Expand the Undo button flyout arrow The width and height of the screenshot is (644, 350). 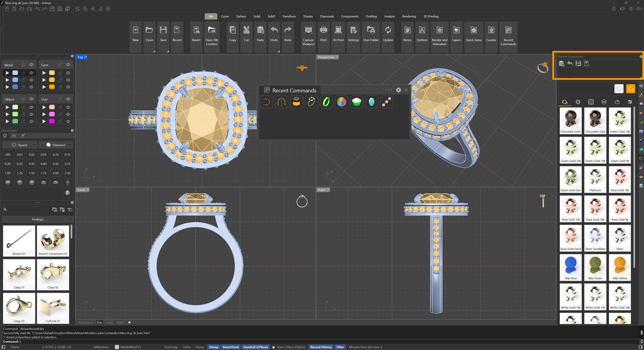click(279, 51)
